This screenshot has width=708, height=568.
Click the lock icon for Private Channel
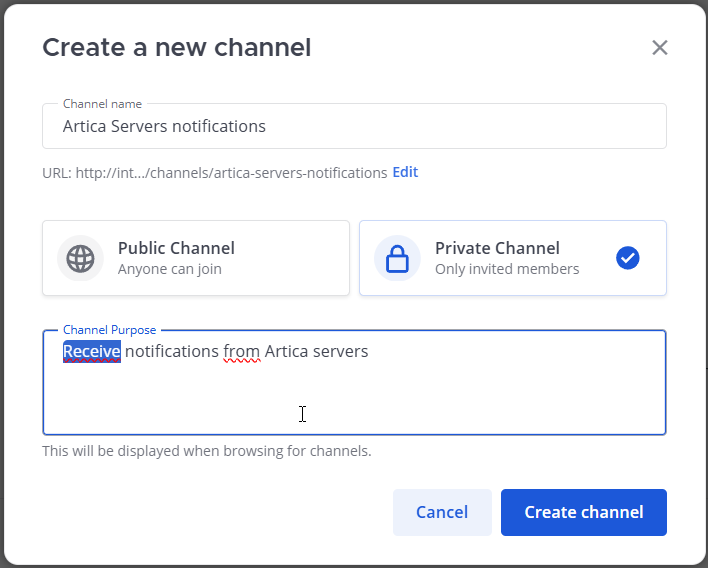coord(397,258)
